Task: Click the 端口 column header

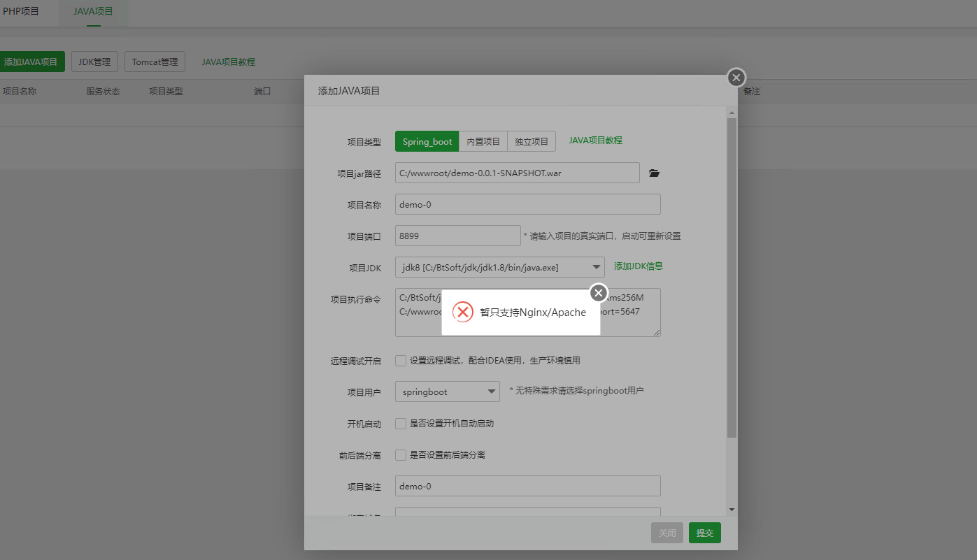Action: (262, 91)
